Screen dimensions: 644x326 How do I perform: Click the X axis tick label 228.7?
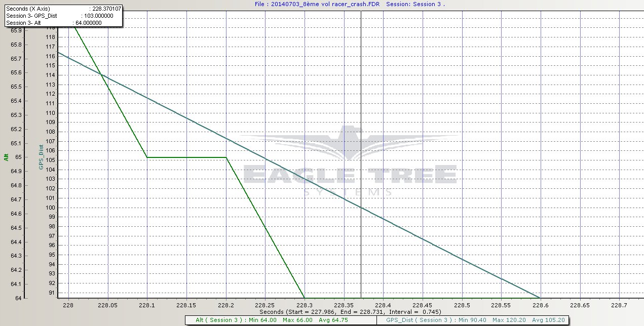(x=619, y=305)
